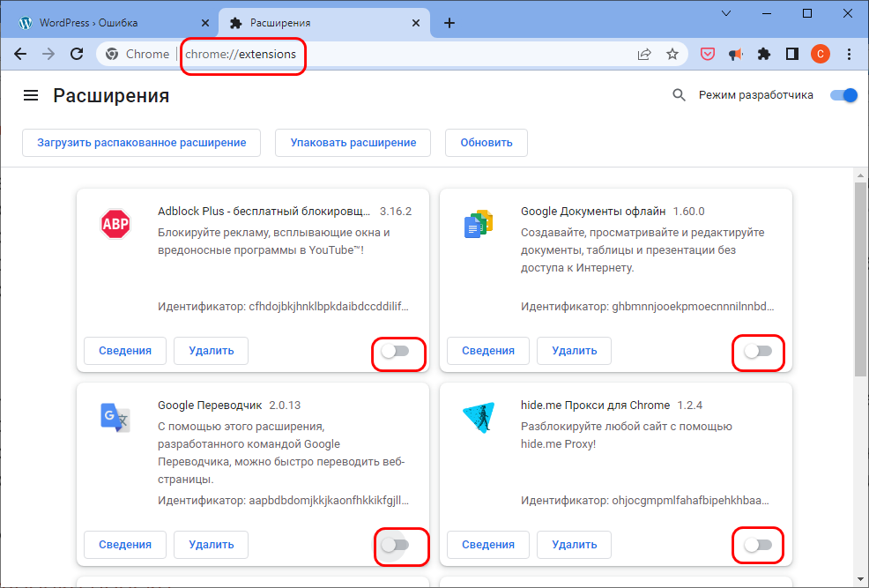This screenshot has height=588, width=869.
Task: Click Загрузить распакованное расширение button
Action: click(x=141, y=142)
